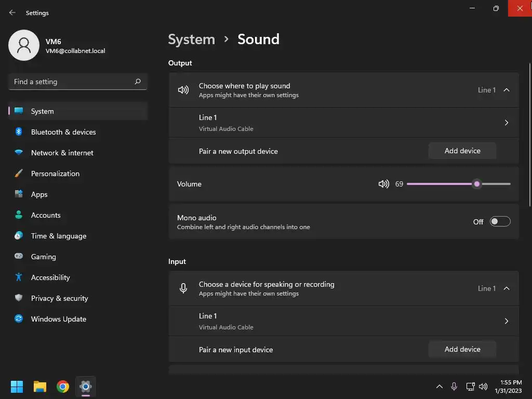532x399 pixels.
Task: Click the volume slider handle
Action: click(x=477, y=184)
